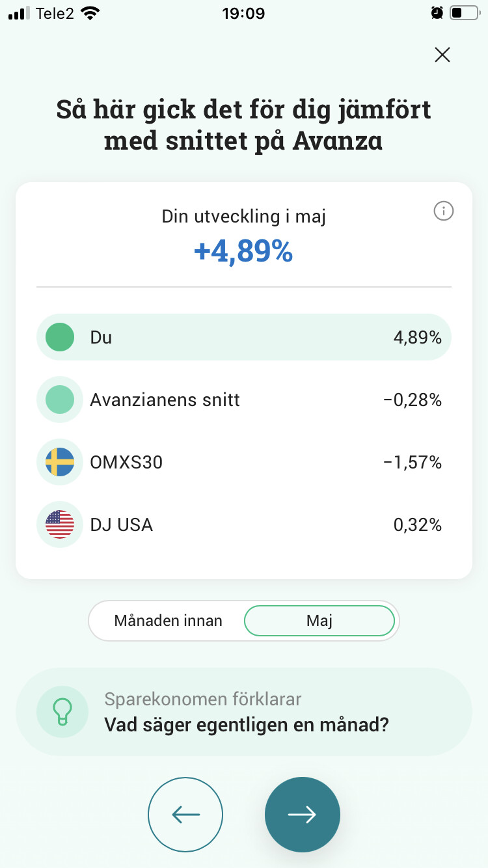The image size is (488, 868).
Task: Tap the lightbulb icon
Action: pos(62,711)
